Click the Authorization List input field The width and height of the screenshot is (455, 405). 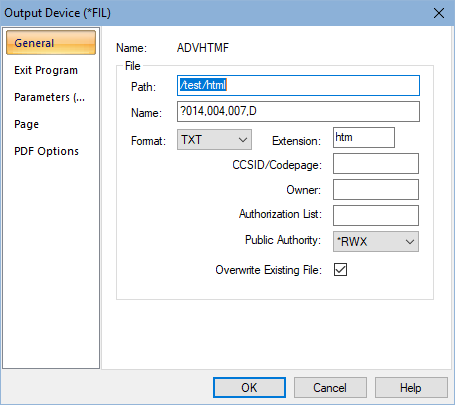[x=376, y=216]
